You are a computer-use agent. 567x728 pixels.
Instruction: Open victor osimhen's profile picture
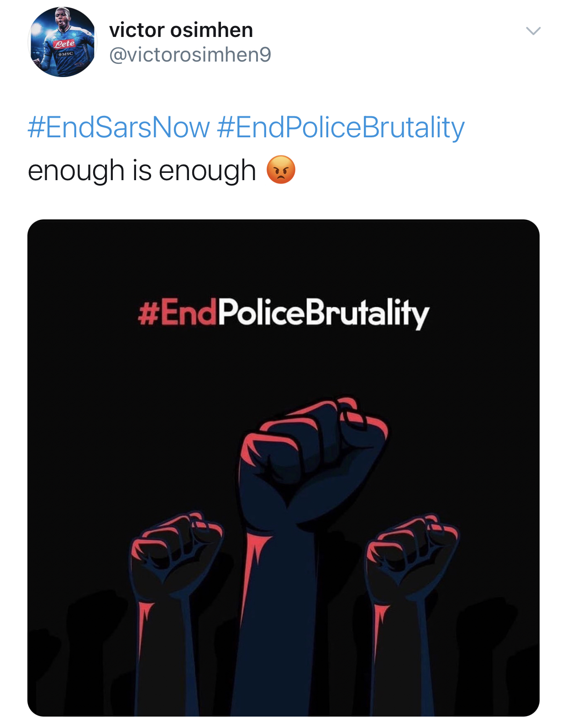(63, 42)
